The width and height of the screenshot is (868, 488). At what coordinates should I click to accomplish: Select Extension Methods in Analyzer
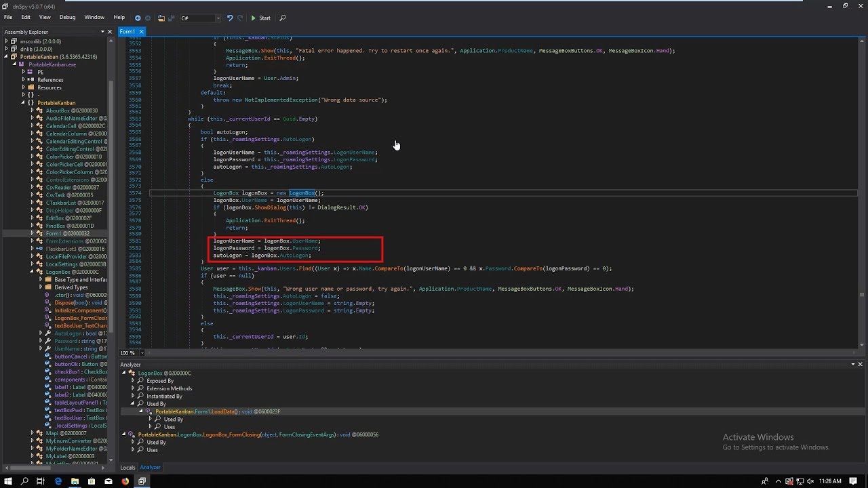pos(170,388)
